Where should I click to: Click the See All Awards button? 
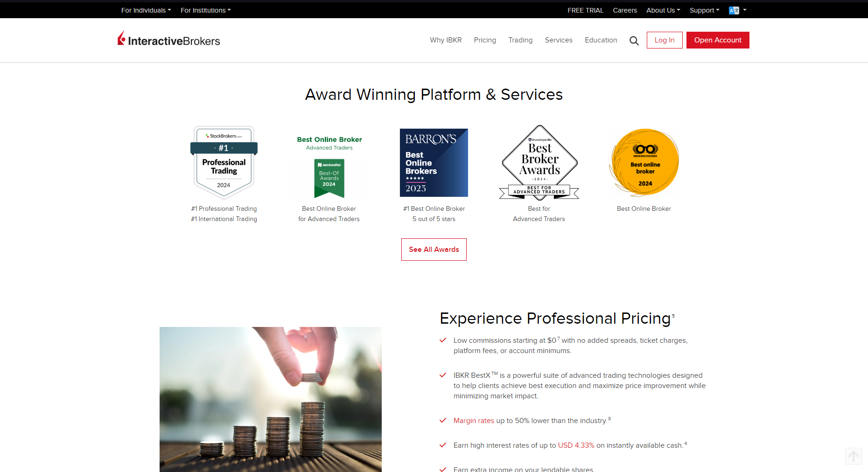coord(434,250)
